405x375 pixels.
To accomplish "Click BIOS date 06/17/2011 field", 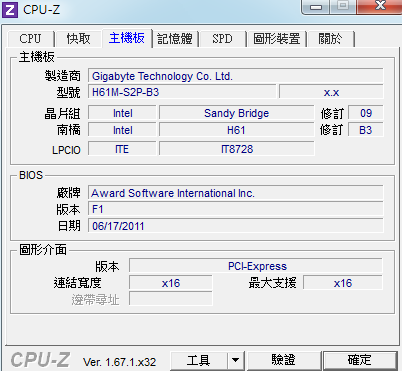I will [236, 226].
